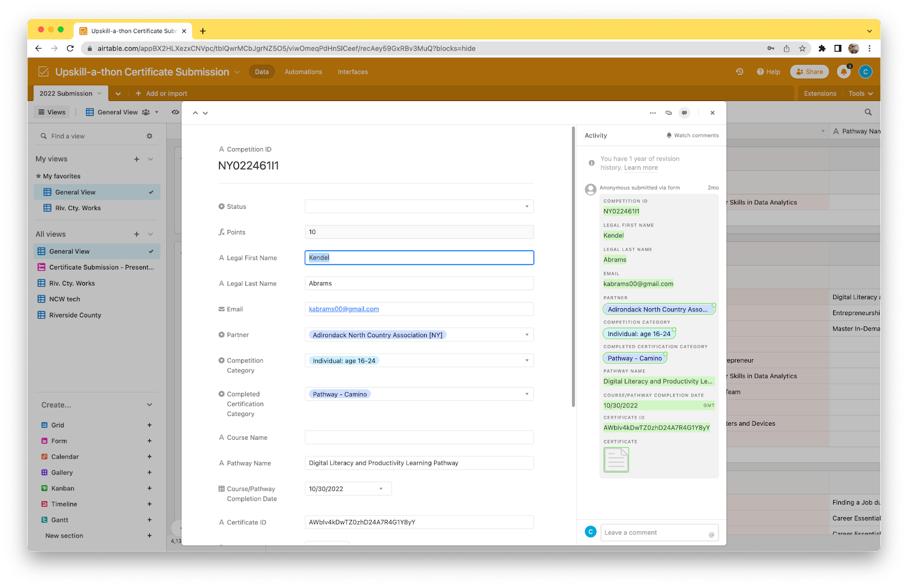This screenshot has width=908, height=588.
Task: Go to the previous record arrow
Action: (x=195, y=113)
